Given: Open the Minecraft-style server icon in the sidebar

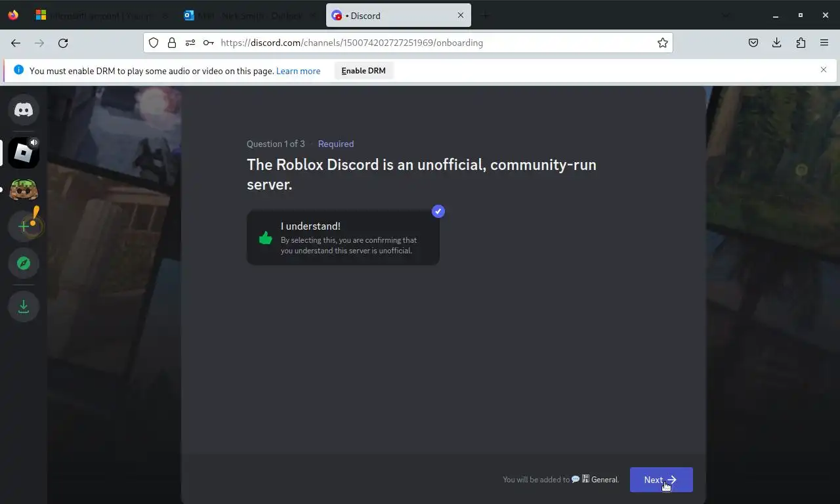Looking at the screenshot, I should pos(24,190).
